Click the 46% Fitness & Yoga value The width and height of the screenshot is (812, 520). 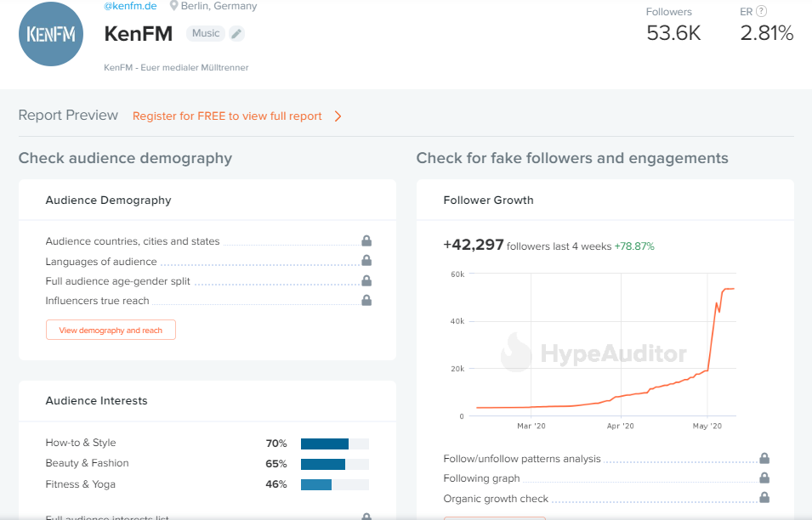pyautogui.click(x=276, y=484)
